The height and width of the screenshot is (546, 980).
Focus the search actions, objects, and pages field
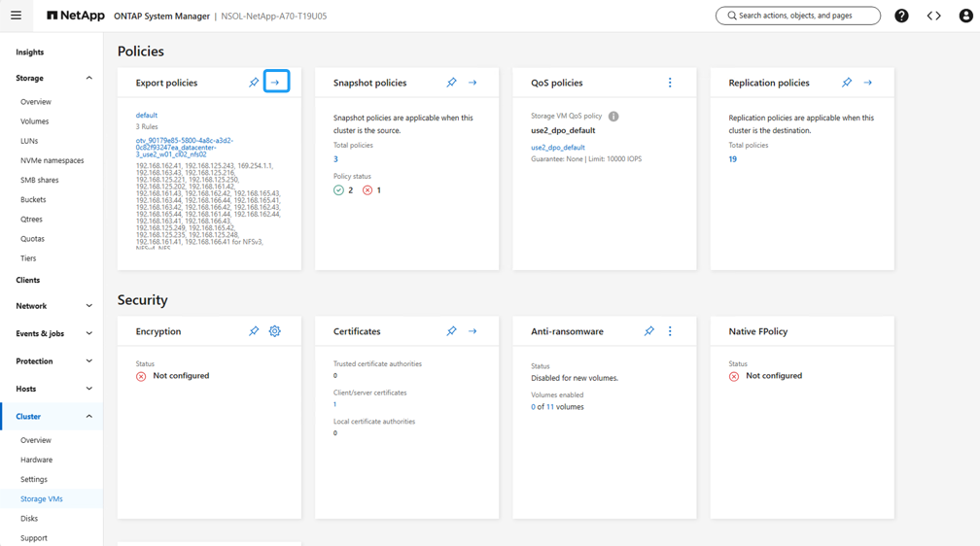pos(798,16)
